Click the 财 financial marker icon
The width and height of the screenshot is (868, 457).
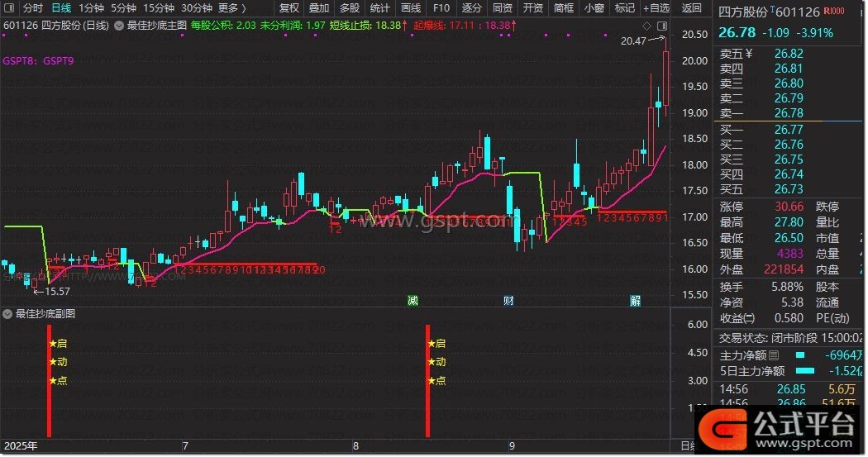click(x=508, y=300)
